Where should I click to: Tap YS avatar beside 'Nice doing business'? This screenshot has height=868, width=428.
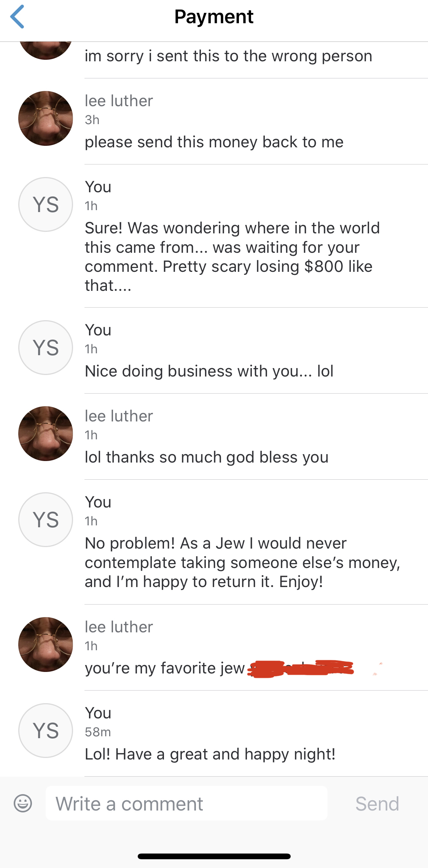pos(46,348)
